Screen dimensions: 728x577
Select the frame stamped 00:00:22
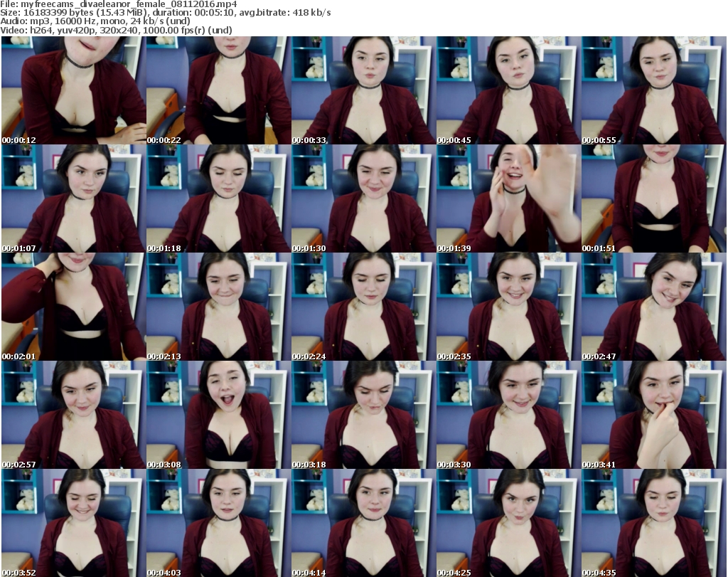pyautogui.click(x=218, y=90)
